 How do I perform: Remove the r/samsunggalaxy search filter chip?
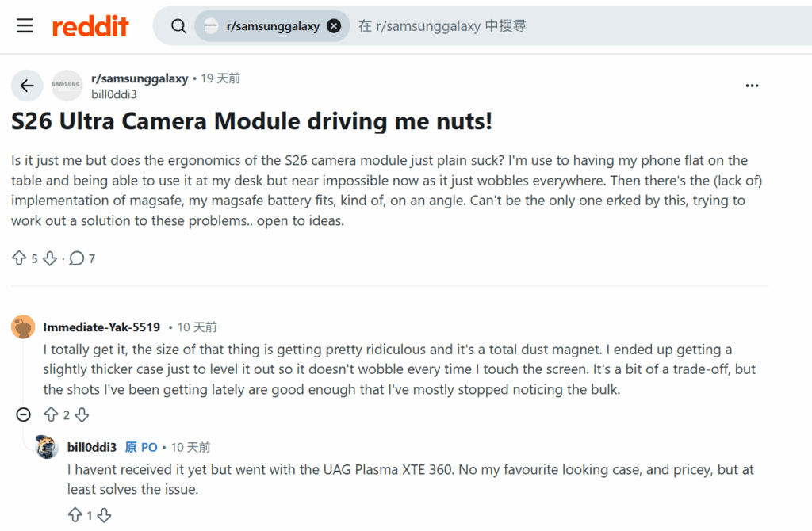[334, 26]
